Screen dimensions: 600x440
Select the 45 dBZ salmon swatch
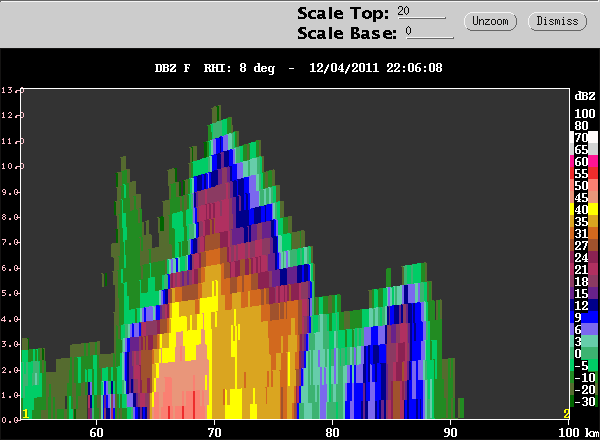(x=584, y=197)
